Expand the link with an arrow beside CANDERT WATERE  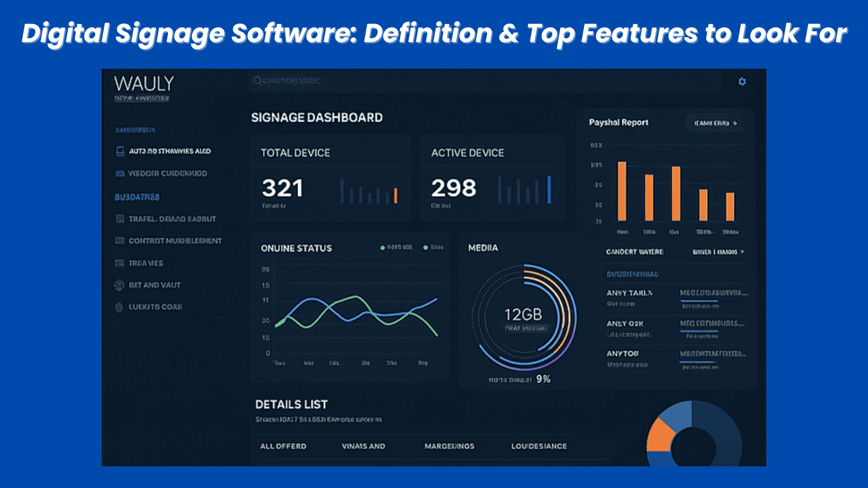pos(717,252)
